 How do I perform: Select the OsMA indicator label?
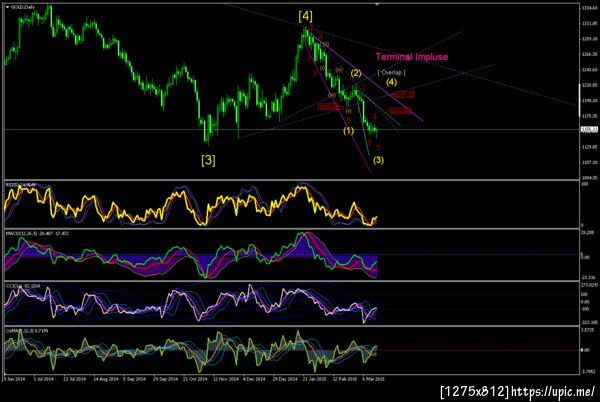[27, 330]
